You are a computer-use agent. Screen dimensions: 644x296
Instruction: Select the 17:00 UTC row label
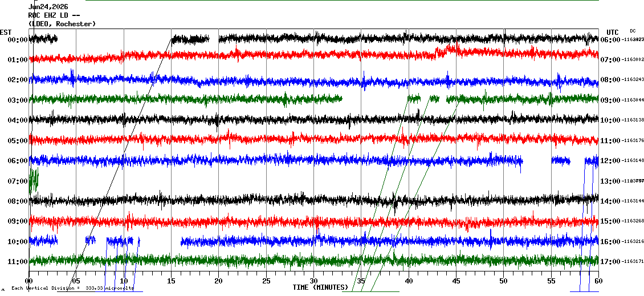[x=610, y=261]
